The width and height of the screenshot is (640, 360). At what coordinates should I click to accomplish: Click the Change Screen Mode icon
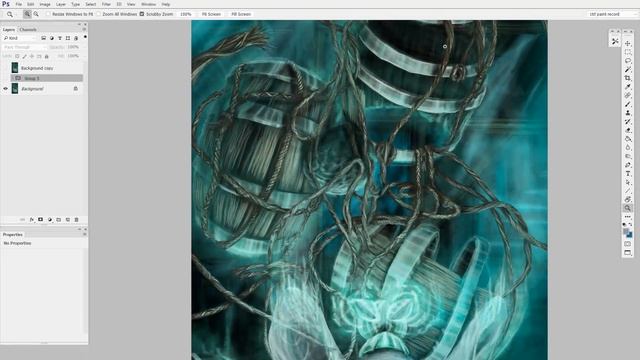pyautogui.click(x=627, y=253)
